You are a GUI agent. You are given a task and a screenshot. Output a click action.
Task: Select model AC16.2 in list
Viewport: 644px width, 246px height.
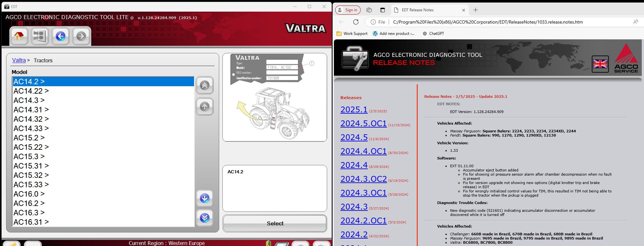tap(103, 203)
